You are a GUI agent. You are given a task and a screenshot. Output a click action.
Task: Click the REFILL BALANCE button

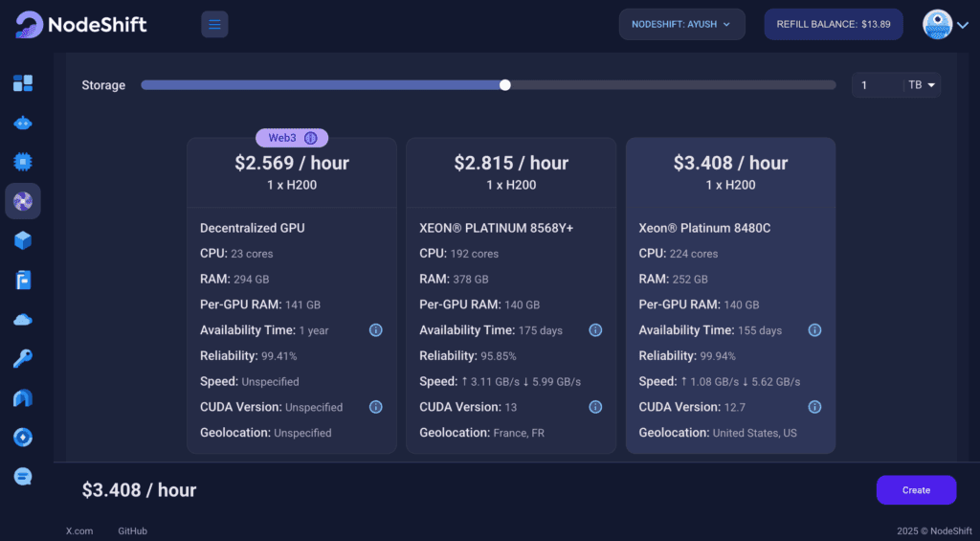pos(833,25)
